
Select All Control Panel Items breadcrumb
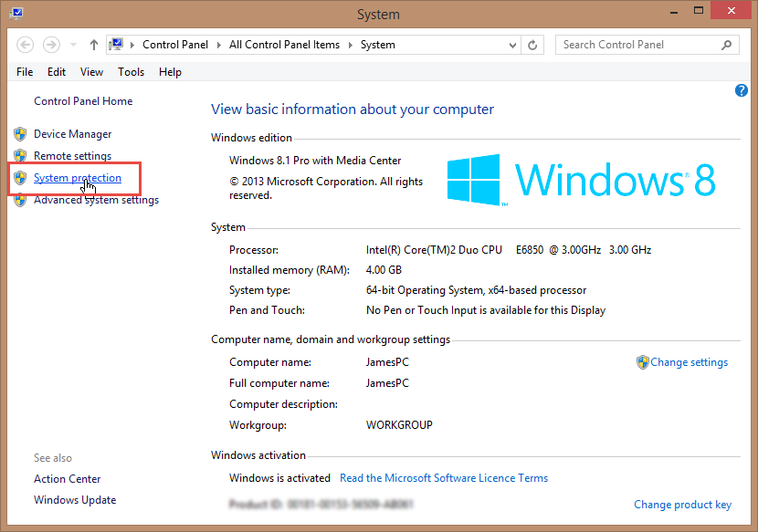pyautogui.click(x=284, y=45)
